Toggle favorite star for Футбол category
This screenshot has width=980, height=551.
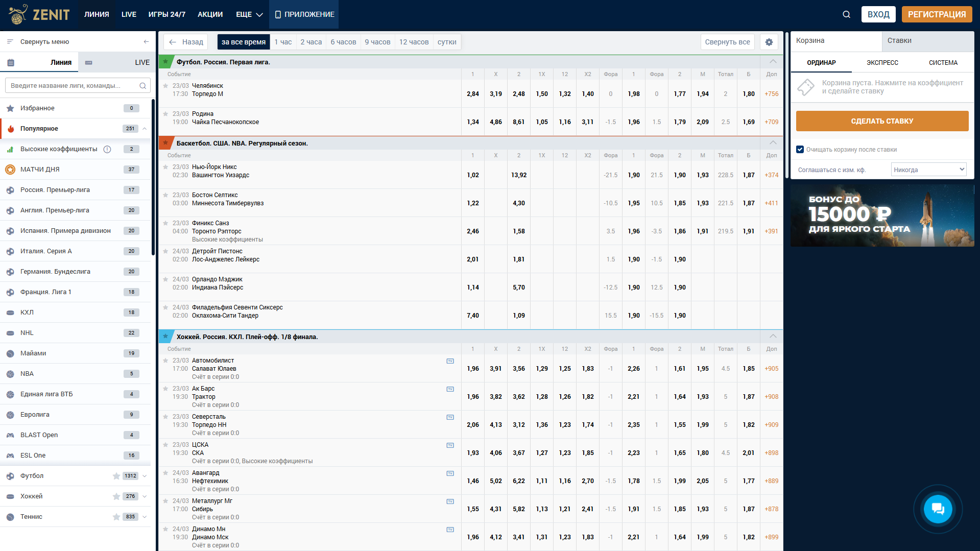pos(116,476)
